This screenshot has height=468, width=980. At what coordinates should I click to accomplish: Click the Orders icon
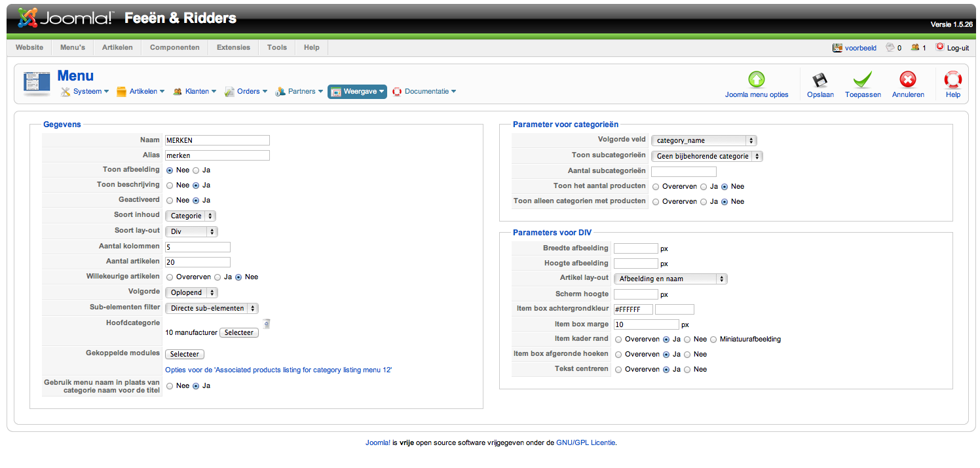[x=229, y=92]
